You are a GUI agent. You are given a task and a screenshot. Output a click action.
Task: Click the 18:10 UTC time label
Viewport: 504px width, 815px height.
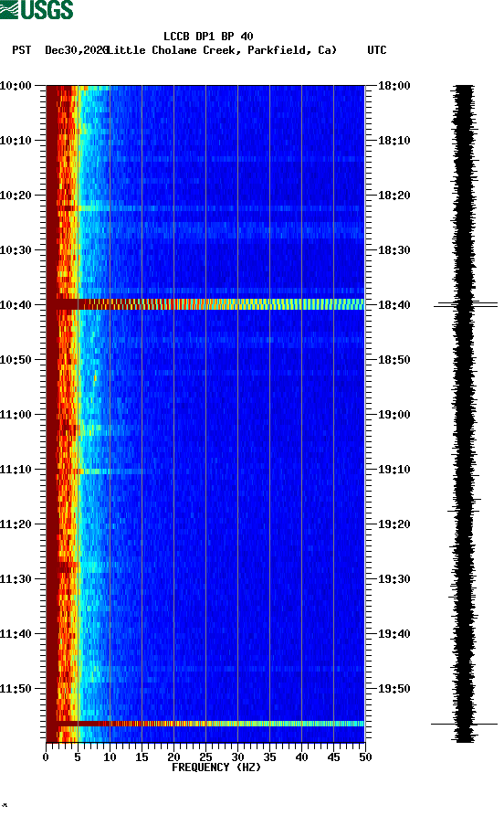coord(394,141)
